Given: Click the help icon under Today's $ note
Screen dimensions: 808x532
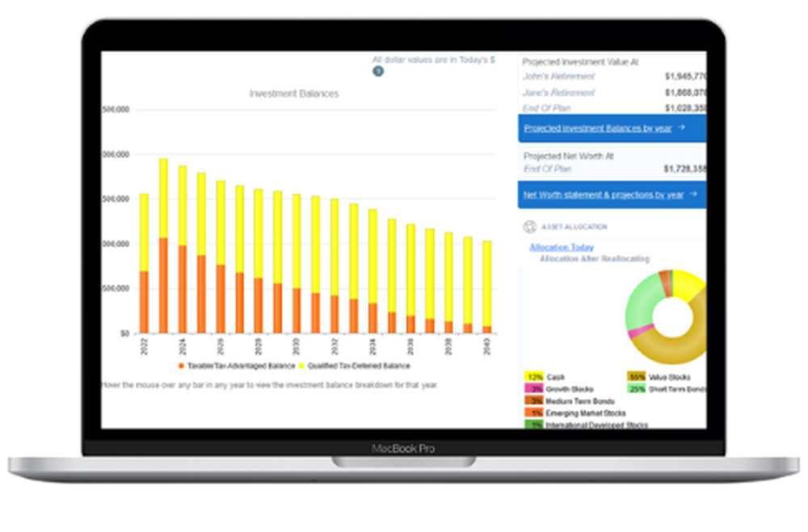Looking at the screenshot, I should (x=377, y=71).
